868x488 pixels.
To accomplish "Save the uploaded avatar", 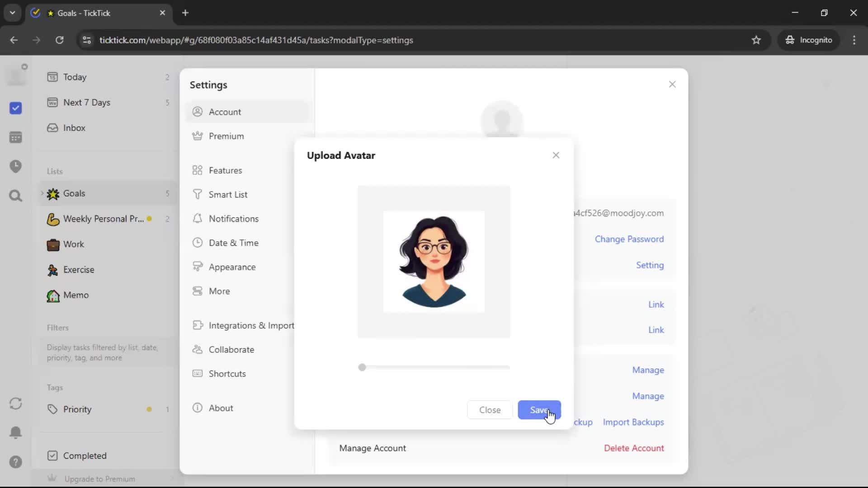I will point(539,410).
